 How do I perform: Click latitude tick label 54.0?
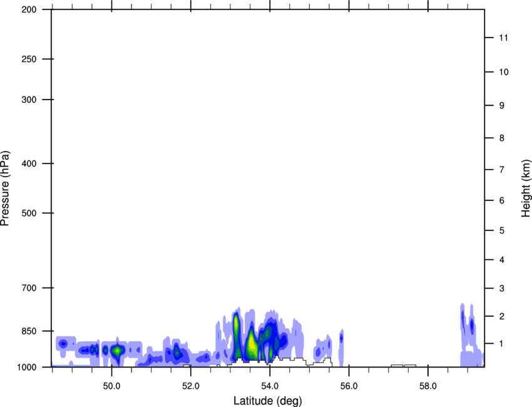click(270, 386)
